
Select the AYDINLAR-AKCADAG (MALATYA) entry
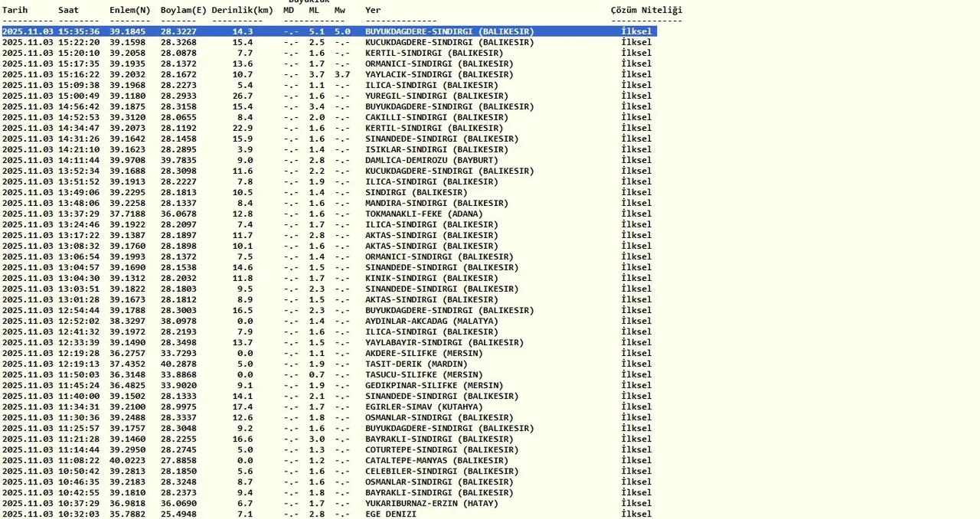pyautogui.click(x=433, y=321)
